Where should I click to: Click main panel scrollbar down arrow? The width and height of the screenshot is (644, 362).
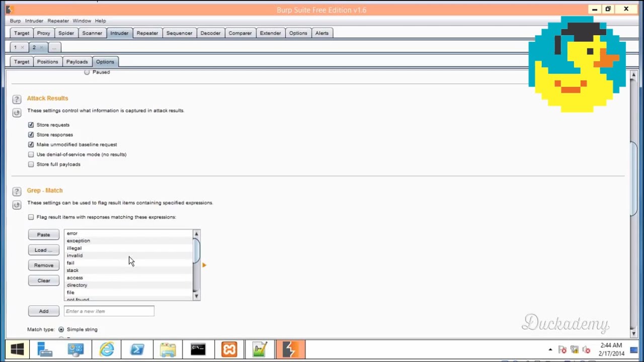click(633, 334)
